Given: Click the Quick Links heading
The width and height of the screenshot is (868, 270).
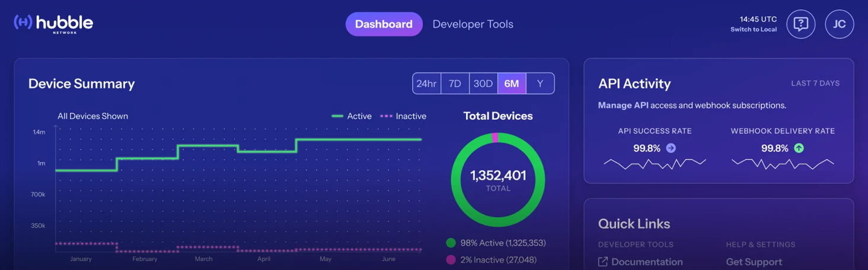Looking at the screenshot, I should coord(634,224).
